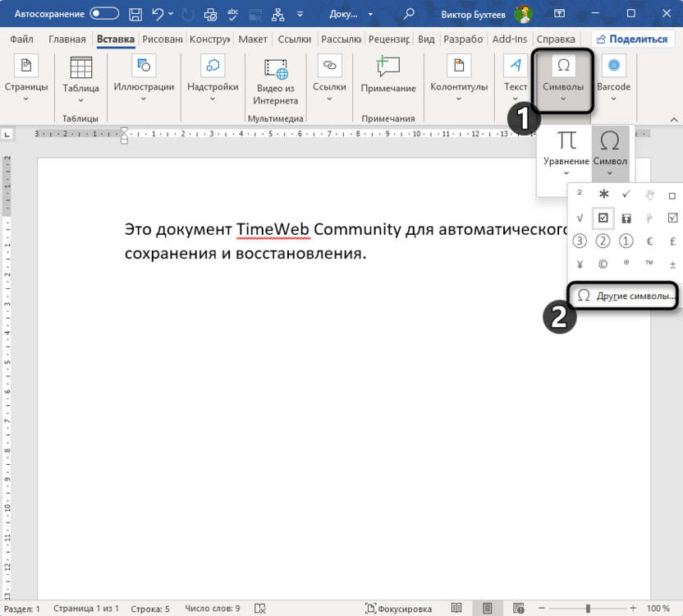Screen dimensions: 683x616
Task: Insert the plain check mark symbol
Action: [x=626, y=194]
